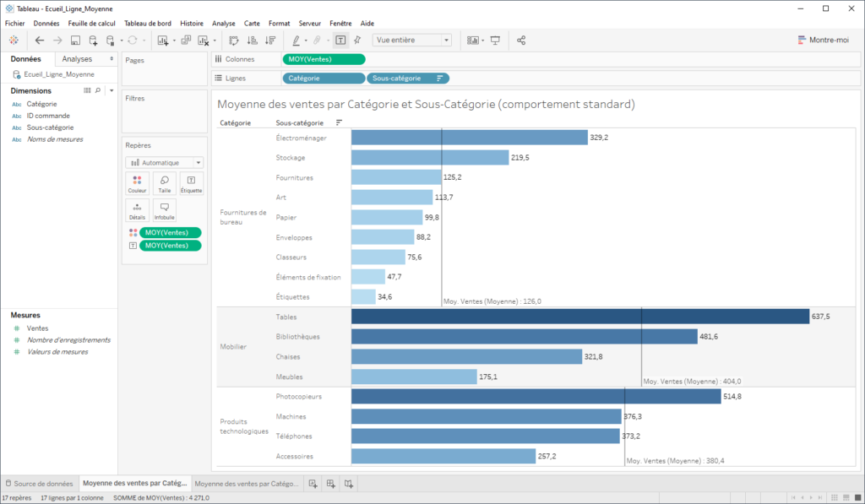Save the workbook via the floppy disk icon

(75, 41)
